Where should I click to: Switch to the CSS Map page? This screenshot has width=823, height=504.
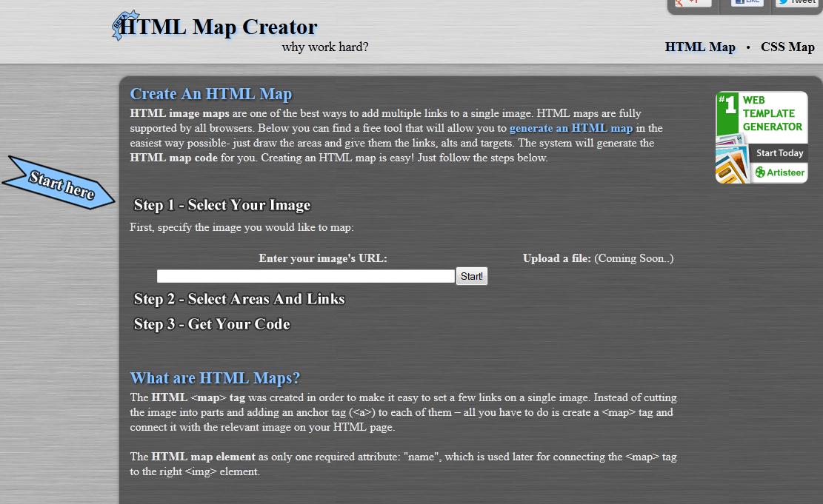[787, 47]
